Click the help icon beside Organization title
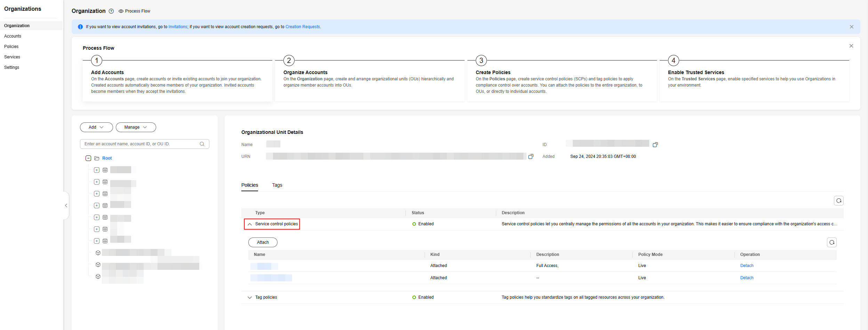 coord(111,11)
